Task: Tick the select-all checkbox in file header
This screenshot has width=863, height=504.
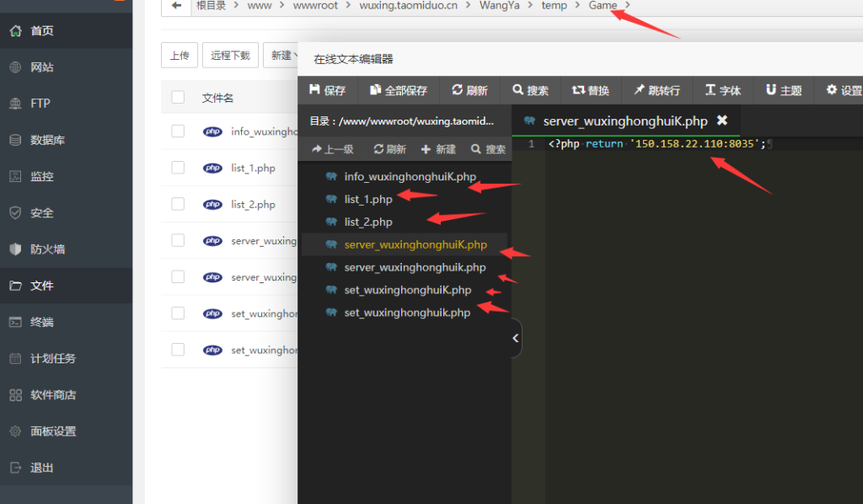Action: coord(178,98)
